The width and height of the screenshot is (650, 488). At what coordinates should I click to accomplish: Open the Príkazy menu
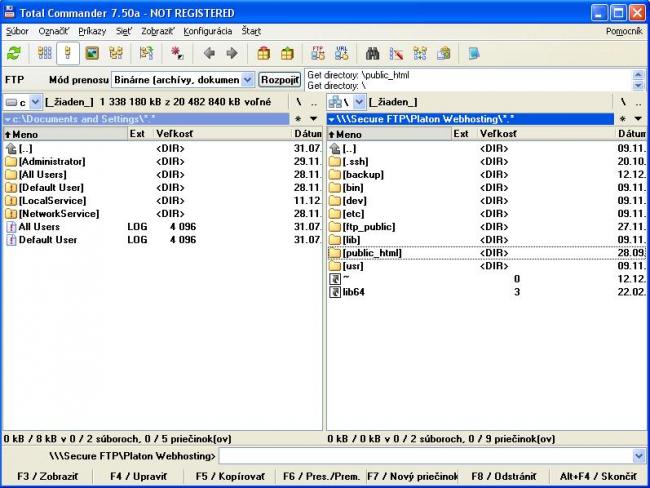92,31
